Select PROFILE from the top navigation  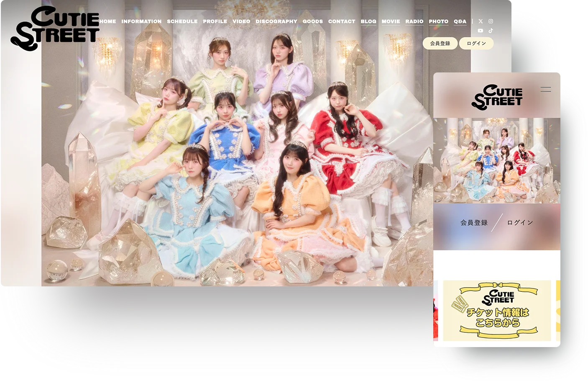pyautogui.click(x=215, y=21)
